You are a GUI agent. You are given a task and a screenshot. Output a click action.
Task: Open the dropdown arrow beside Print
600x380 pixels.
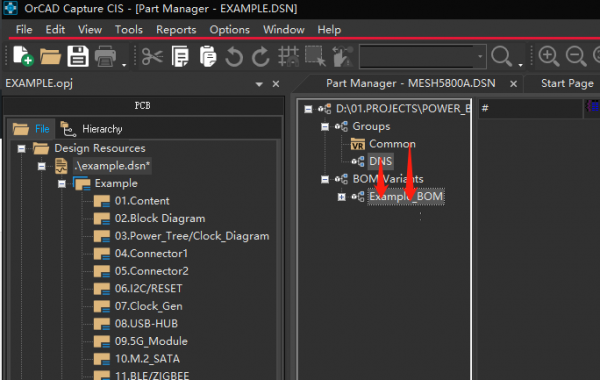(124, 65)
